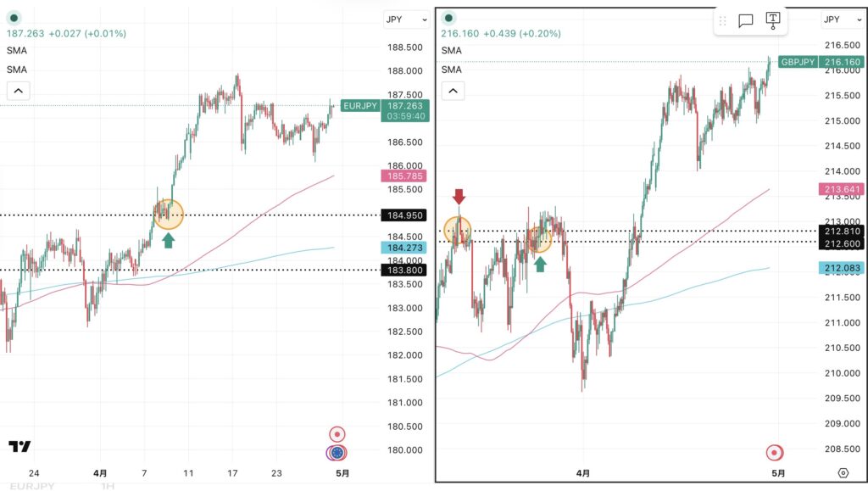Toggle the market status dot on GBPJPY chart

coord(448,18)
